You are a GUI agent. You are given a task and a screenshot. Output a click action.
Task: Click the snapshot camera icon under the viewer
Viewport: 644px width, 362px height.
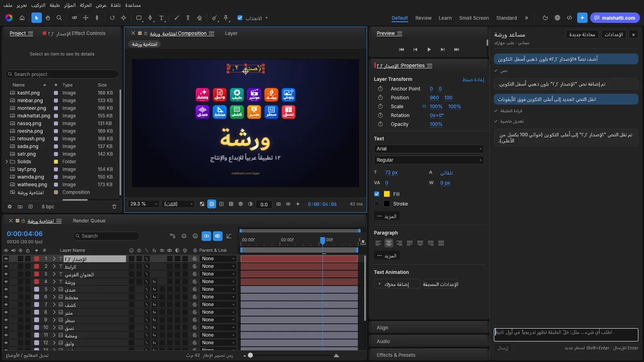pyautogui.click(x=279, y=204)
